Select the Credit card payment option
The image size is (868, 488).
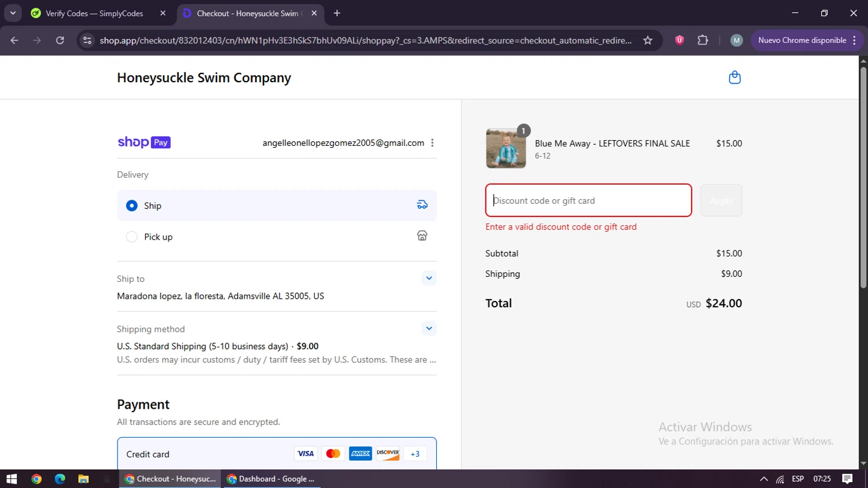click(x=277, y=454)
